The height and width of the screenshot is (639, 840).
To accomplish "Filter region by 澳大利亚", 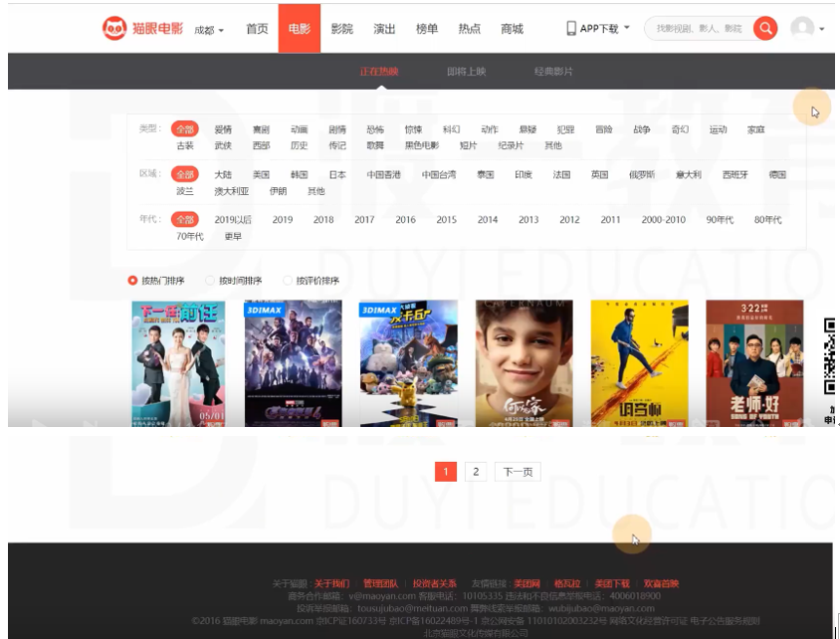I will tap(232, 191).
